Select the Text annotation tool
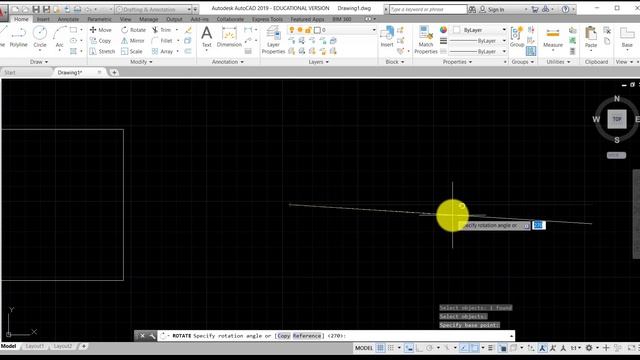 click(x=207, y=37)
